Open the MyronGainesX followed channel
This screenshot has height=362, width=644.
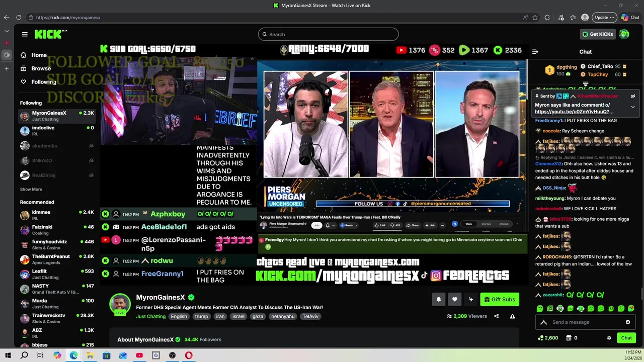pyautogui.click(x=57, y=116)
